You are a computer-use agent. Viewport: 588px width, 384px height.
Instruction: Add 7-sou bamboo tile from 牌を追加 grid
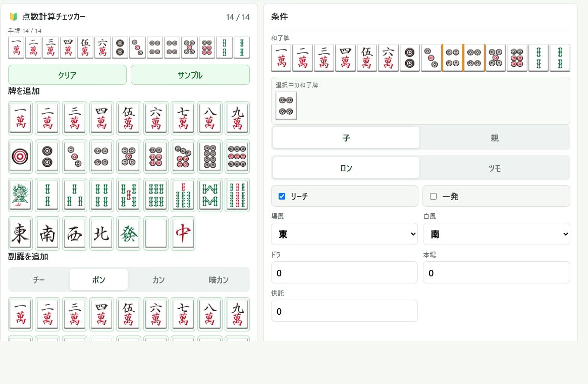(x=183, y=195)
